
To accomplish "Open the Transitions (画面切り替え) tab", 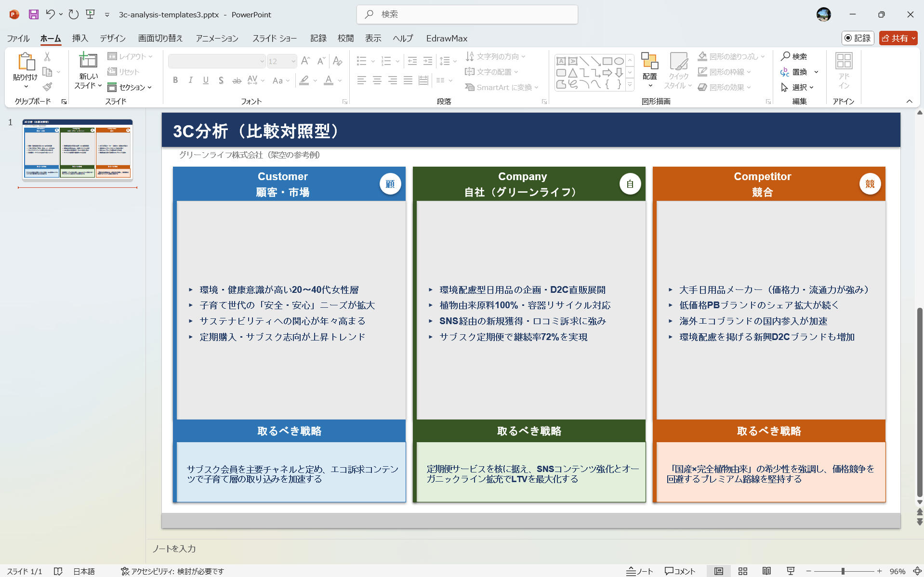I will click(x=160, y=38).
